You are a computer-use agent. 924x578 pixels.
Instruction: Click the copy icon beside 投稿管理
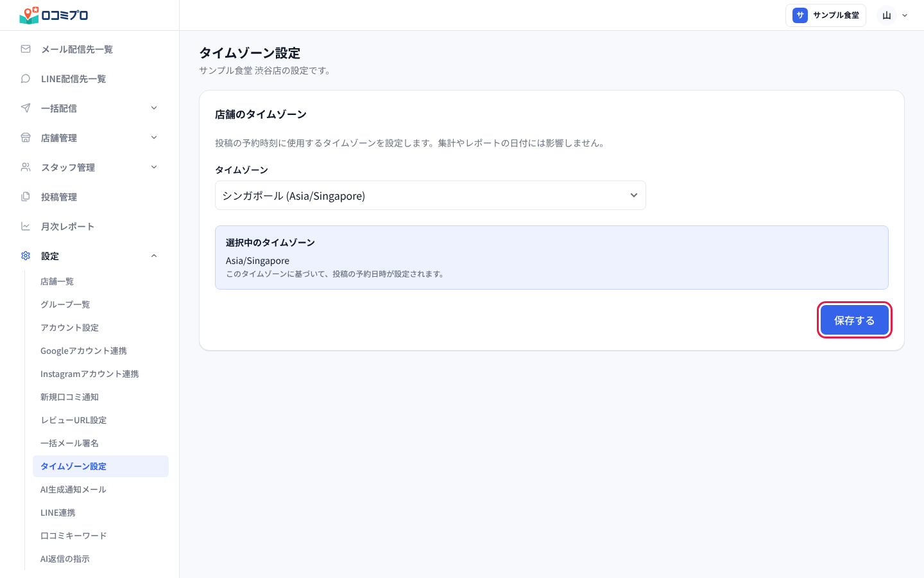point(26,197)
